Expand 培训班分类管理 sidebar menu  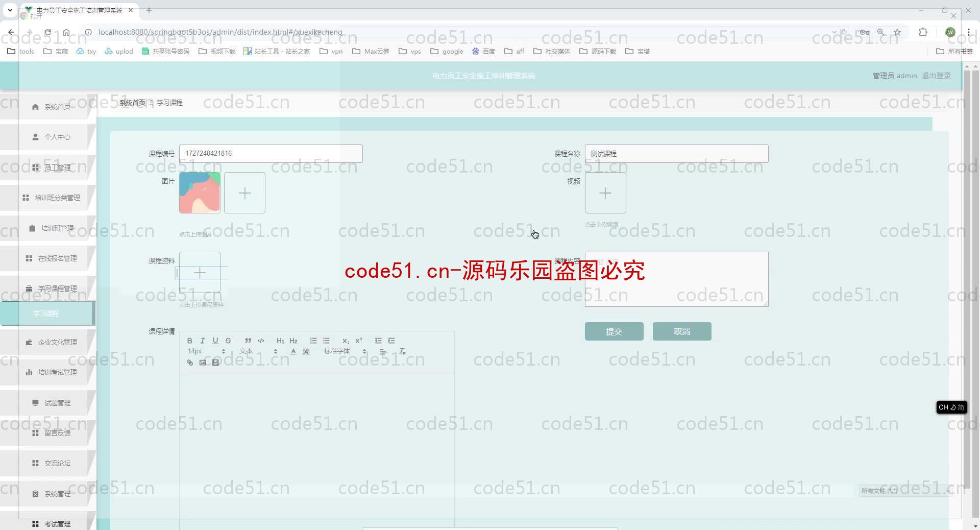click(x=48, y=198)
